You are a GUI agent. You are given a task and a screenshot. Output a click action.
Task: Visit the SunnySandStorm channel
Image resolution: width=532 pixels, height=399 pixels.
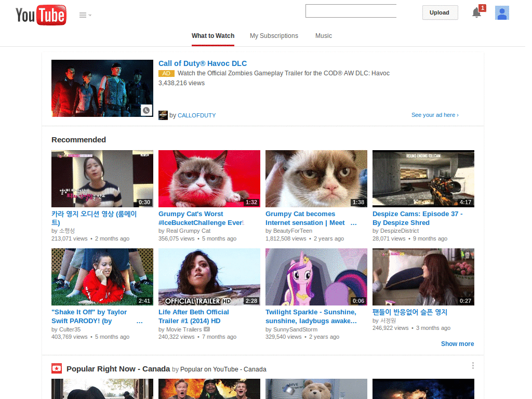click(x=295, y=329)
